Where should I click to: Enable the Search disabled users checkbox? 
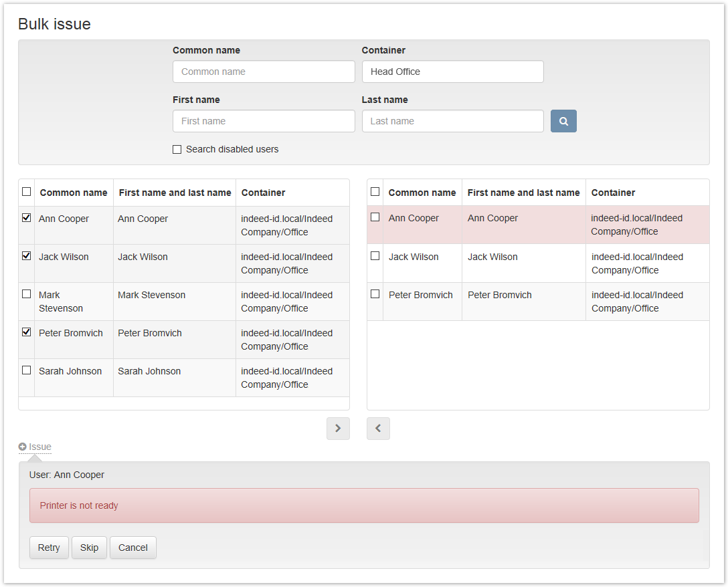(177, 150)
